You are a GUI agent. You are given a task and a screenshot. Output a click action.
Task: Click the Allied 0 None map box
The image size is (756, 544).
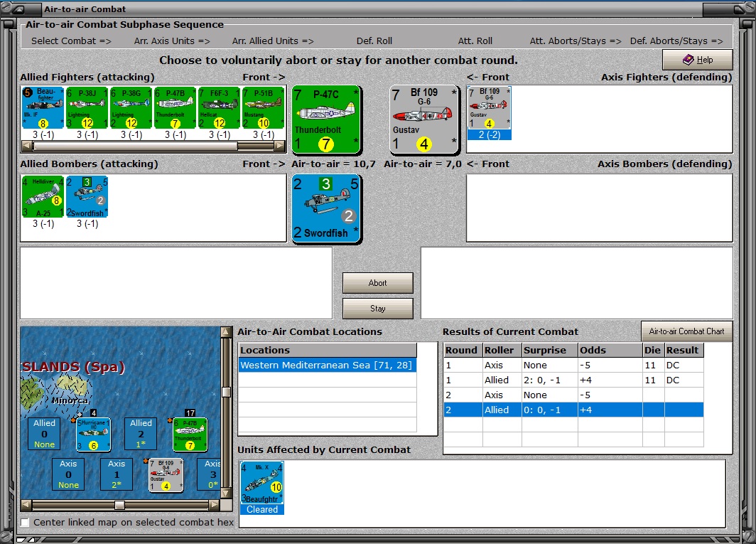44,434
